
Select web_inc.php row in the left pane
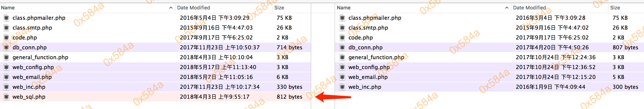(29, 87)
